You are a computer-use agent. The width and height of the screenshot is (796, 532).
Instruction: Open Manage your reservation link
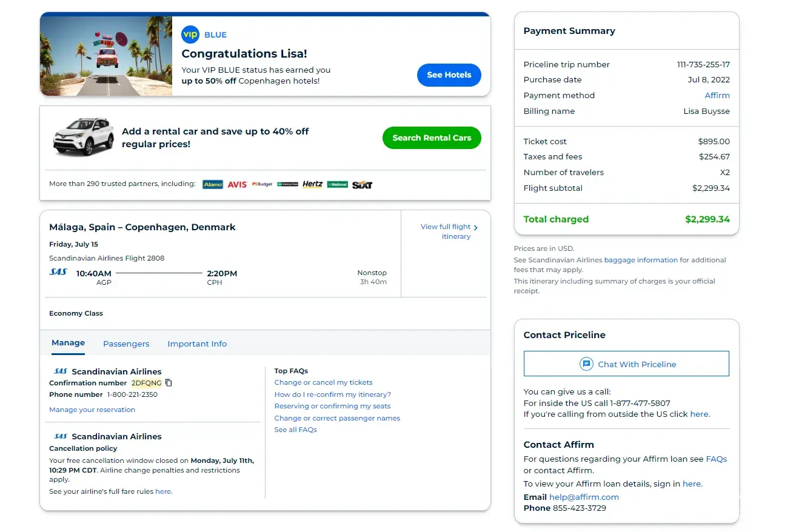click(x=92, y=410)
